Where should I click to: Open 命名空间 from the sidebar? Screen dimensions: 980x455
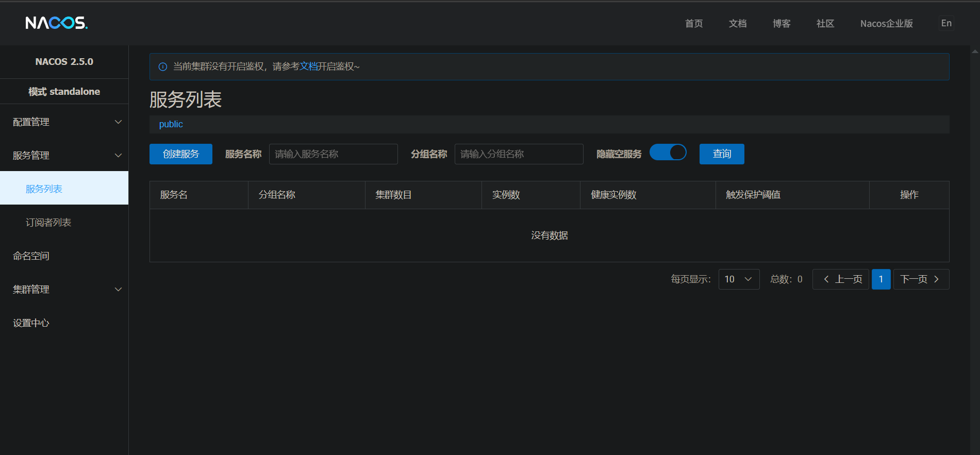[x=31, y=256]
